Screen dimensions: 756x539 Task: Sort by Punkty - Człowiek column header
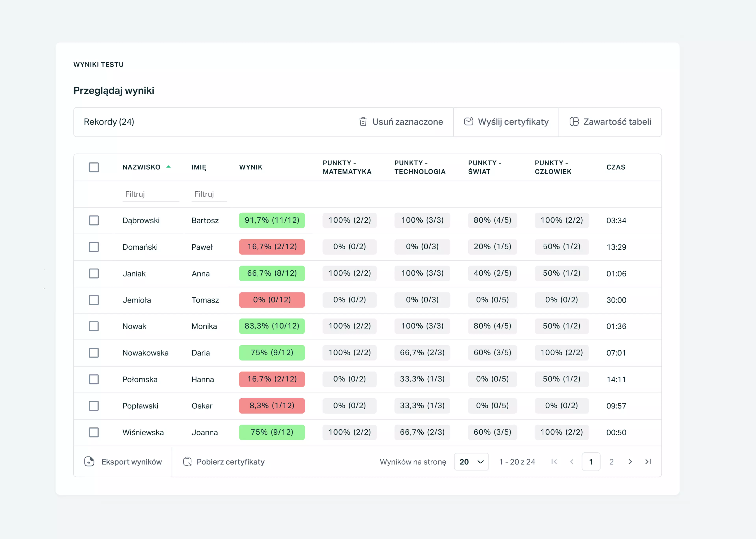tap(553, 167)
